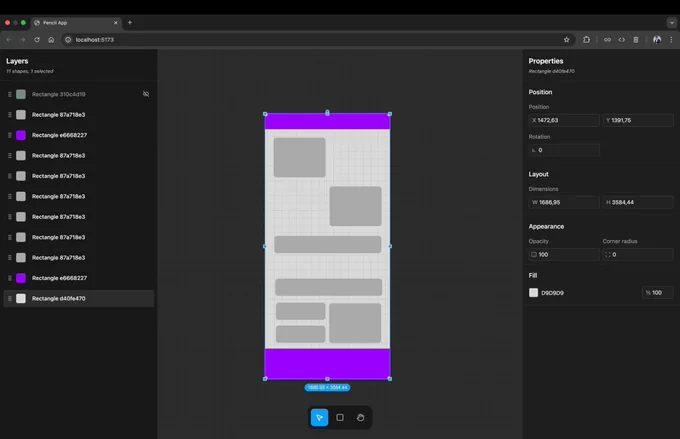Edit the Corner radius field
Image resolution: width=680 pixels, height=439 pixels.
[x=638, y=255]
